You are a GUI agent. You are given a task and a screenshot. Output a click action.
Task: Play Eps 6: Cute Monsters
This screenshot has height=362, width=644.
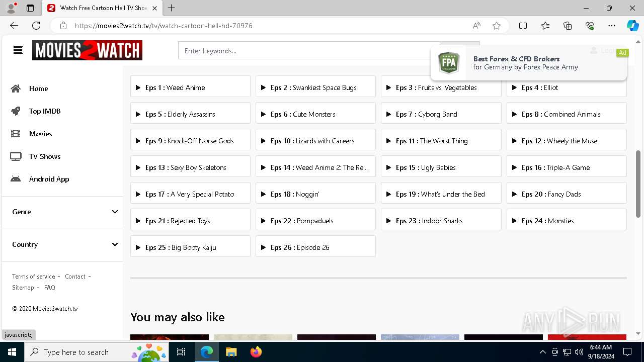tap(315, 114)
